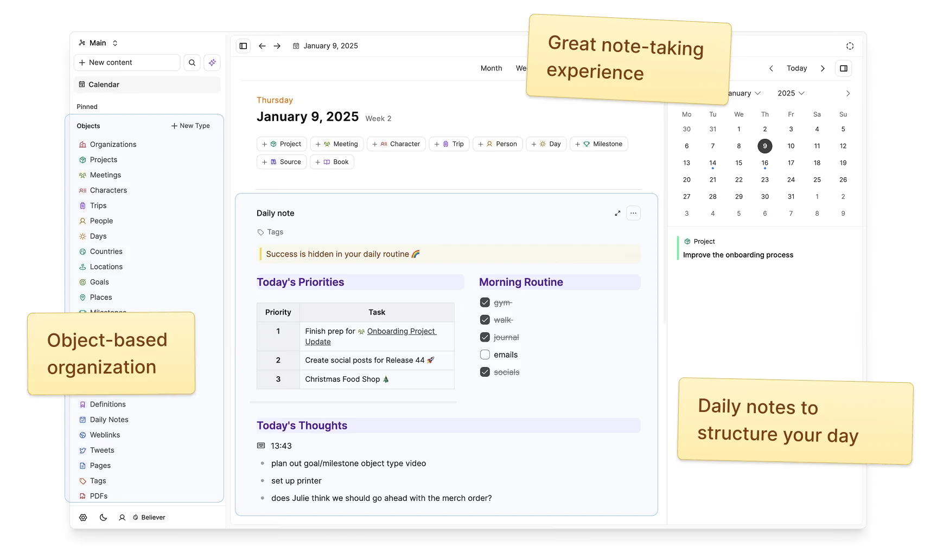Image resolution: width=937 pixels, height=560 pixels.
Task: Collapse left sidebar using panel icon
Action: tap(243, 46)
